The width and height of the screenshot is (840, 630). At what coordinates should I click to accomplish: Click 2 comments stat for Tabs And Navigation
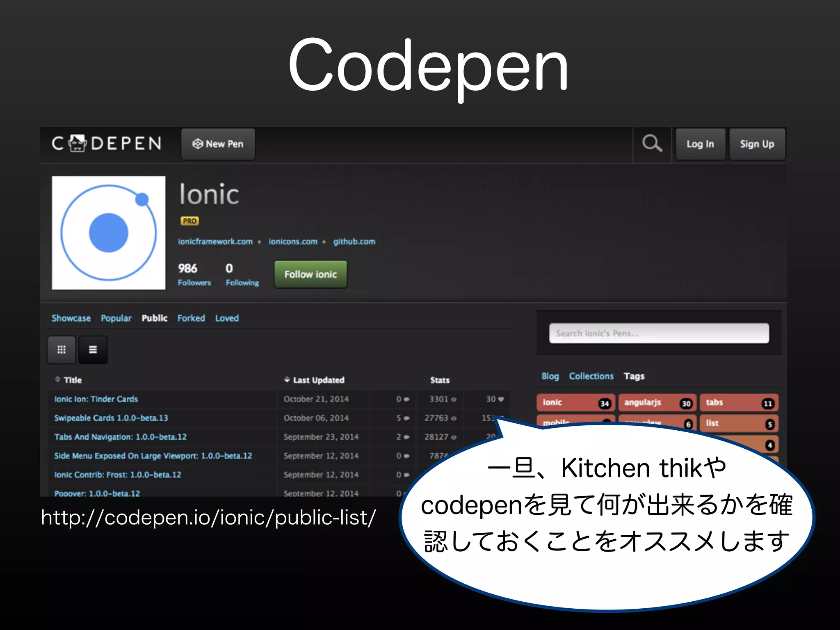coord(403,437)
